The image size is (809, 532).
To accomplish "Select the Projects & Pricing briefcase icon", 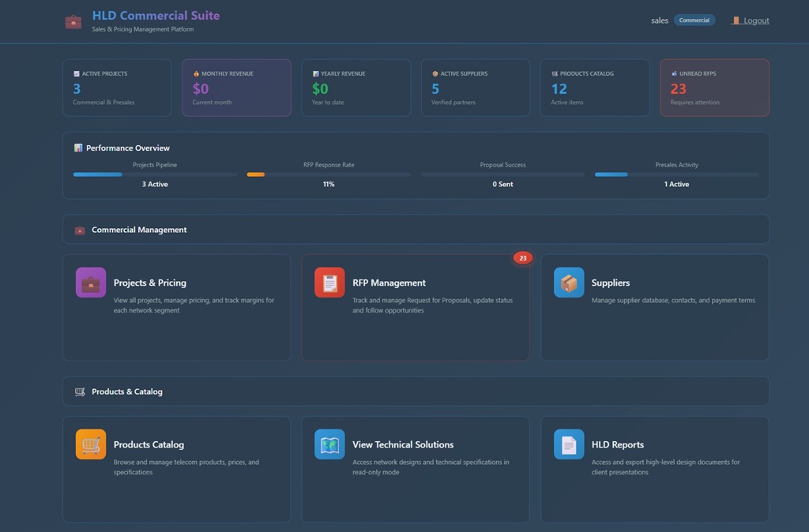I will (90, 282).
